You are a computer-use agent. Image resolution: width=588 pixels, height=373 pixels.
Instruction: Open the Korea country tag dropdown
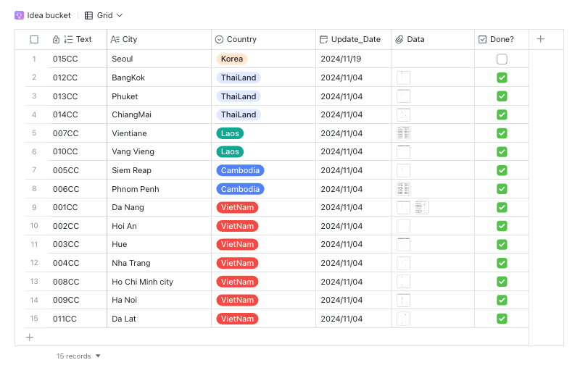click(x=232, y=59)
